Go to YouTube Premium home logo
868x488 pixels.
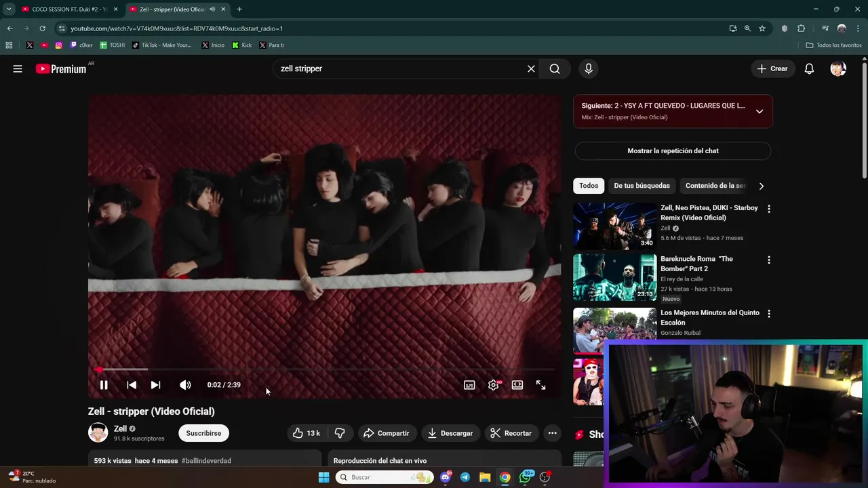(x=61, y=68)
